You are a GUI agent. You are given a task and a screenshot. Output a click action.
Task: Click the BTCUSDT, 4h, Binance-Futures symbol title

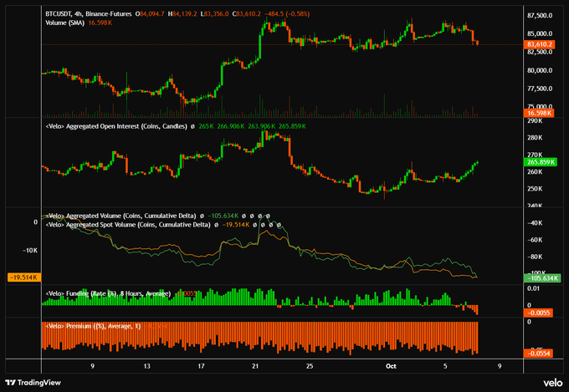click(89, 14)
